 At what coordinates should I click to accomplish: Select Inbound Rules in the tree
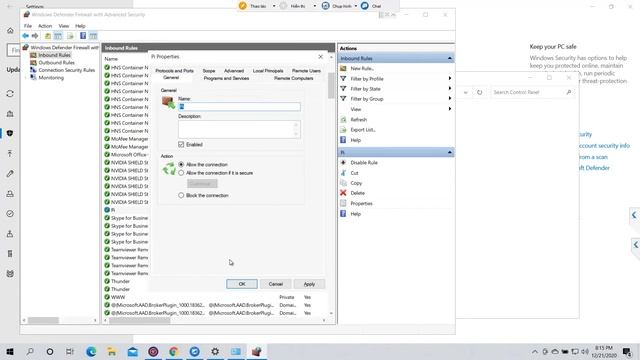tap(54, 55)
